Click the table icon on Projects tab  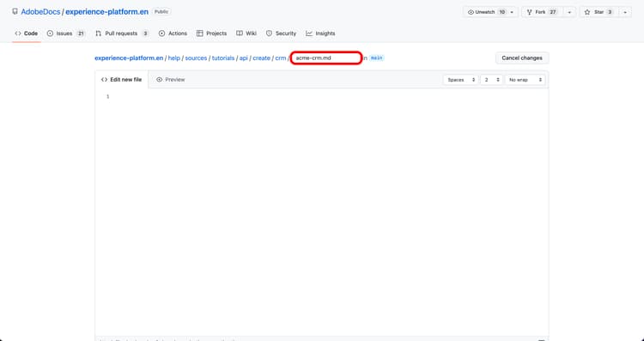point(199,33)
